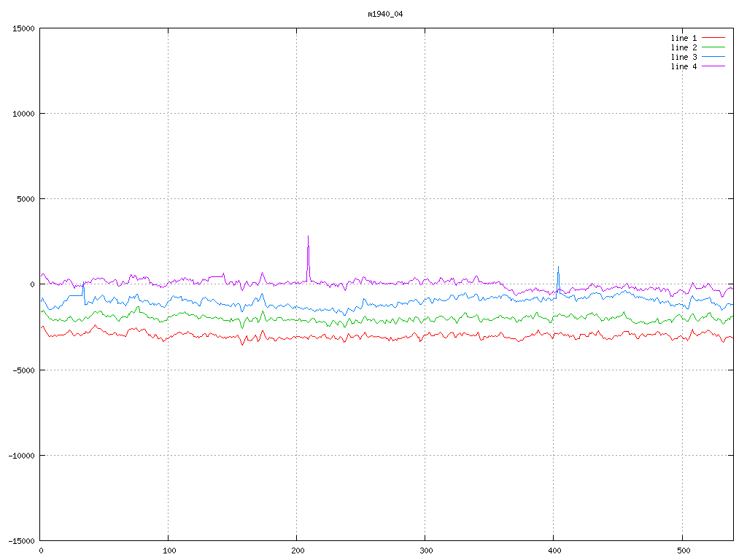This screenshot has width=747, height=560.
Task: Click the chart title m1940_04
Action: coord(385,14)
